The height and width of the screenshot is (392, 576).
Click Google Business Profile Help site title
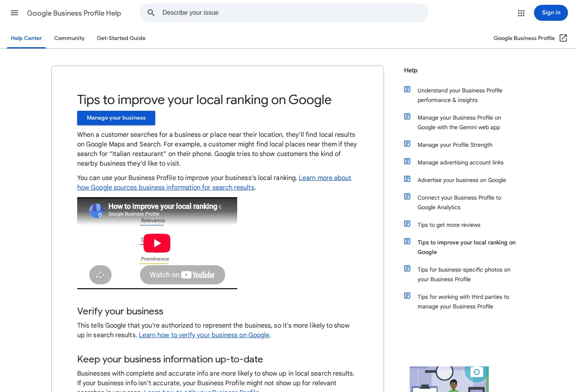tap(74, 13)
